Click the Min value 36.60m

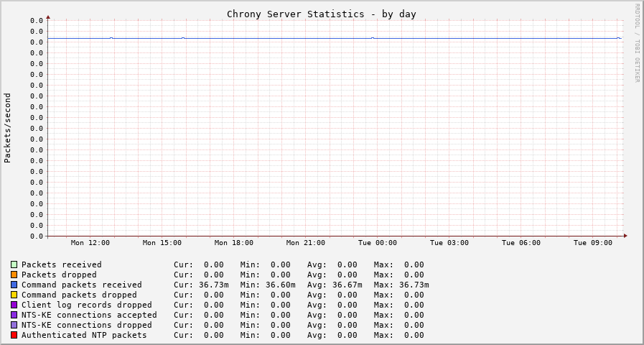pos(281,285)
